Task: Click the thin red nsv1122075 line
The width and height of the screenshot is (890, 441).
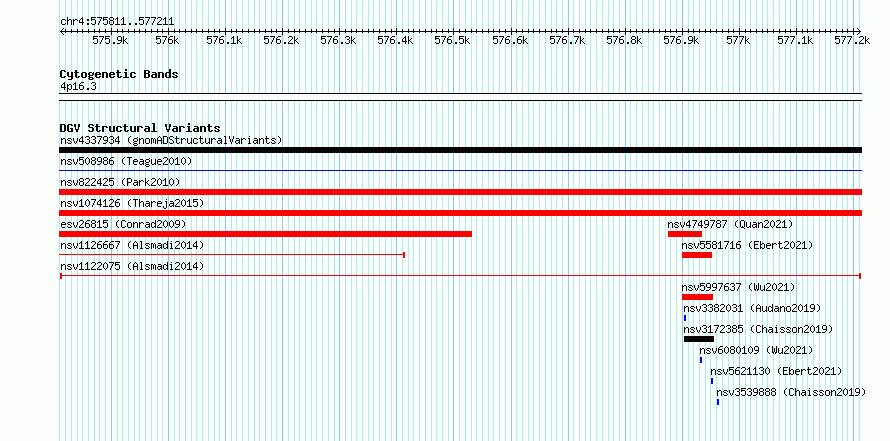Action: tap(460, 276)
